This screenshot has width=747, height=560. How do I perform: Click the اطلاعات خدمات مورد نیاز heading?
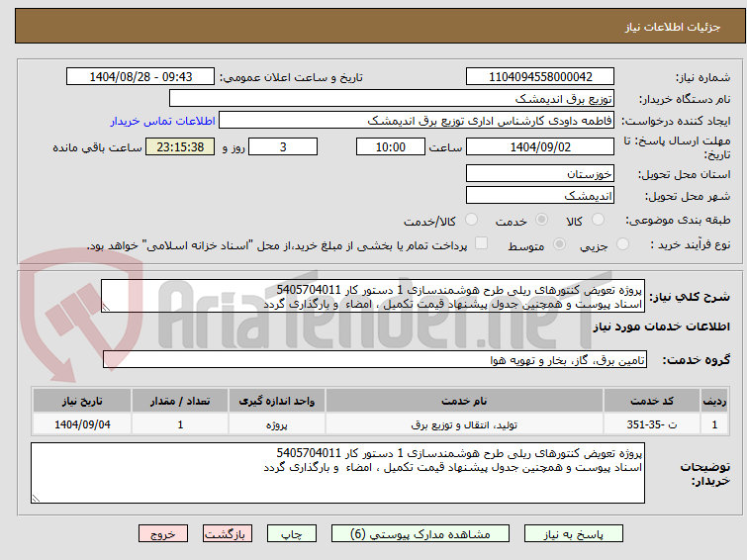[x=661, y=327]
